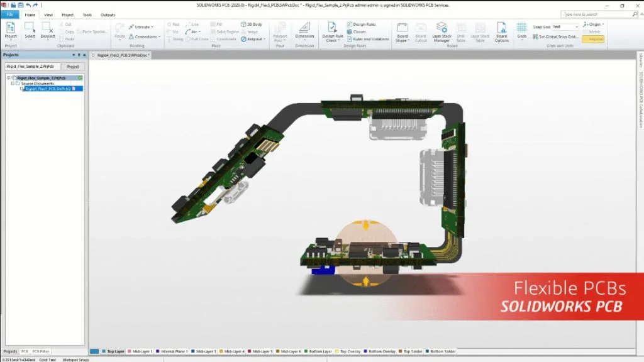
Task: Expand the Keepout dropdown
Action: [x=265, y=39]
